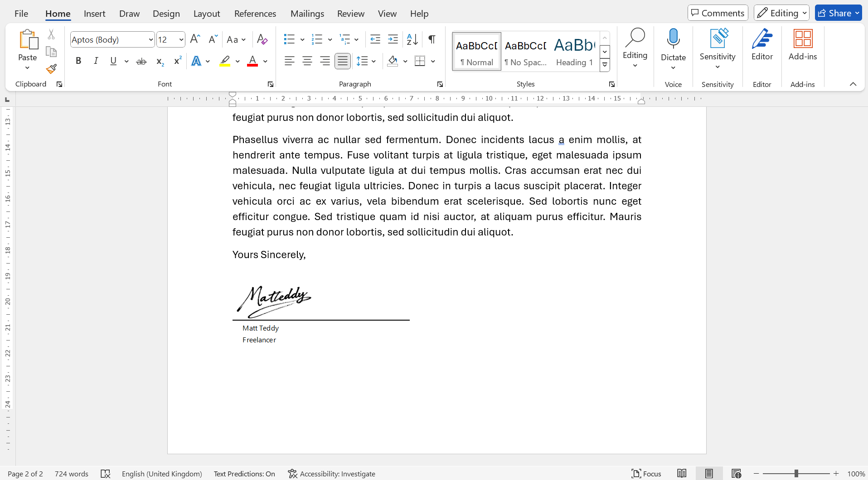Open the text highlight color dropdown

click(238, 61)
